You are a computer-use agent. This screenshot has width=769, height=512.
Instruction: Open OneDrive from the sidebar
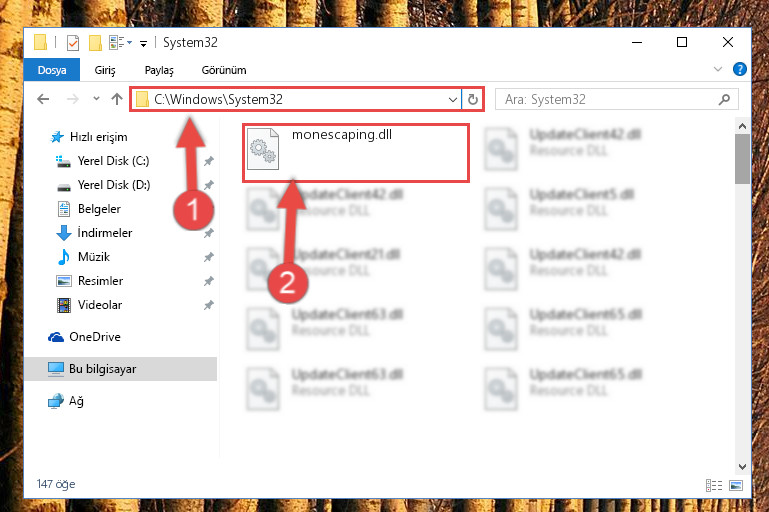95,337
